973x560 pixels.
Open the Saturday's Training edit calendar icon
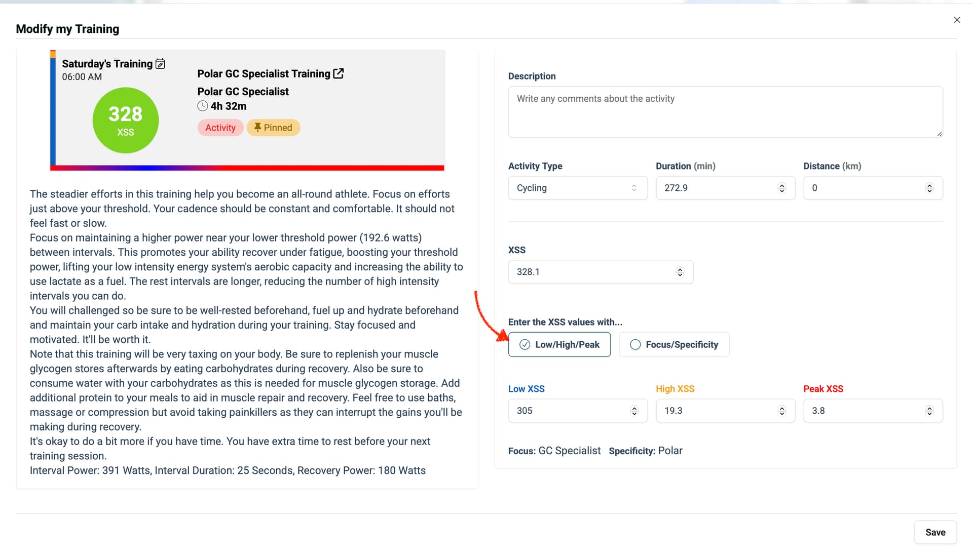(160, 64)
